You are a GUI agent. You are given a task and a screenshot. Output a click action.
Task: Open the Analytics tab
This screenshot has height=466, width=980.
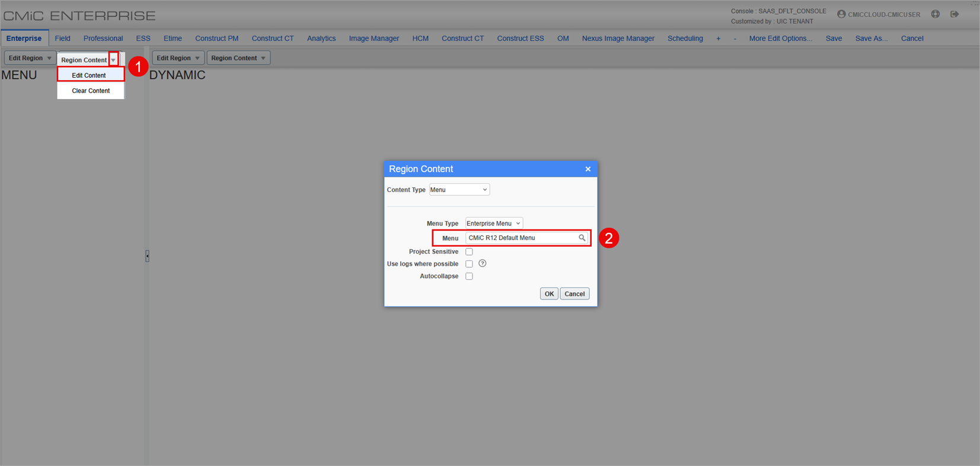coord(321,39)
